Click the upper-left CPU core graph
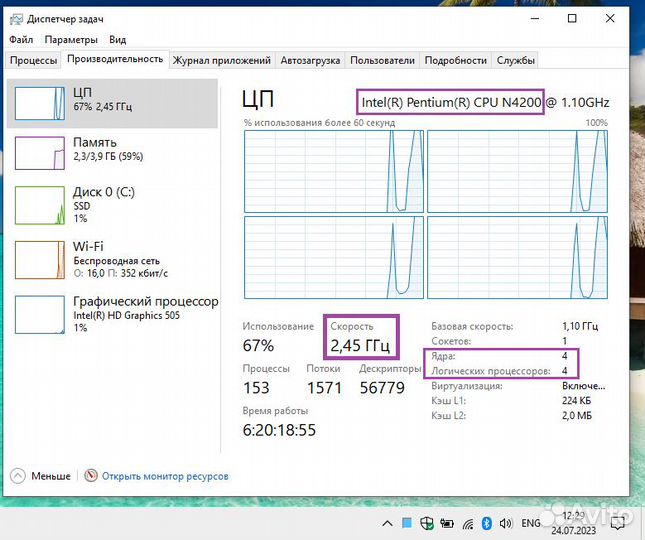The width and height of the screenshot is (645, 540). coord(334,171)
